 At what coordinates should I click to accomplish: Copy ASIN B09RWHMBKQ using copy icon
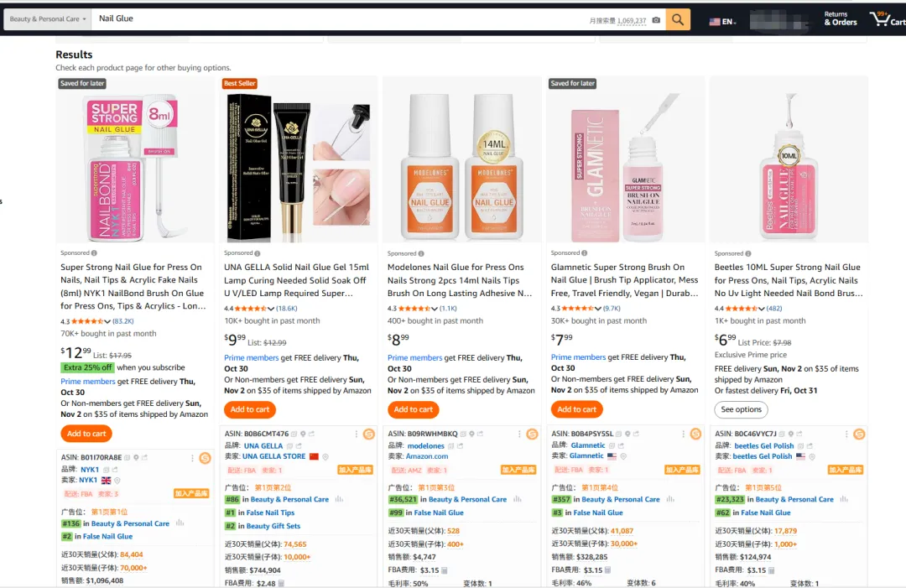click(x=463, y=434)
